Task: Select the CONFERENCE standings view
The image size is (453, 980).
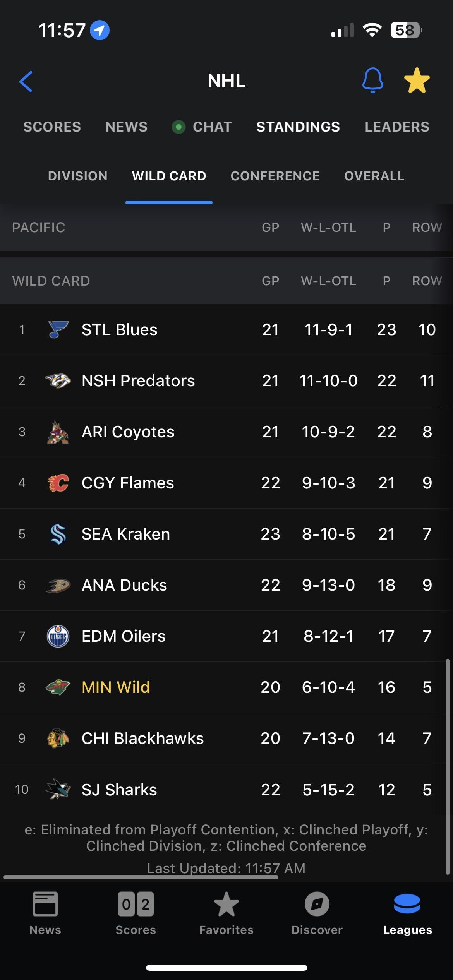Action: (275, 176)
